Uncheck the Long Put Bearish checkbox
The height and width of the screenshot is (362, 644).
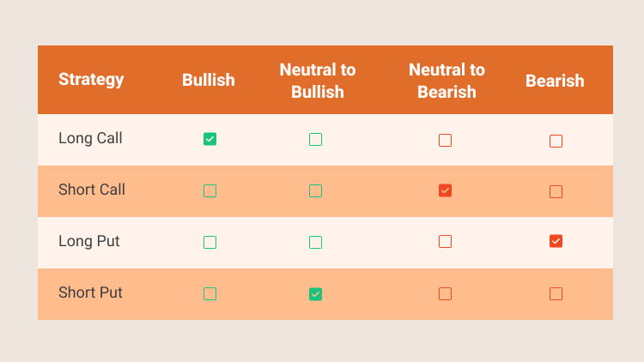point(556,241)
